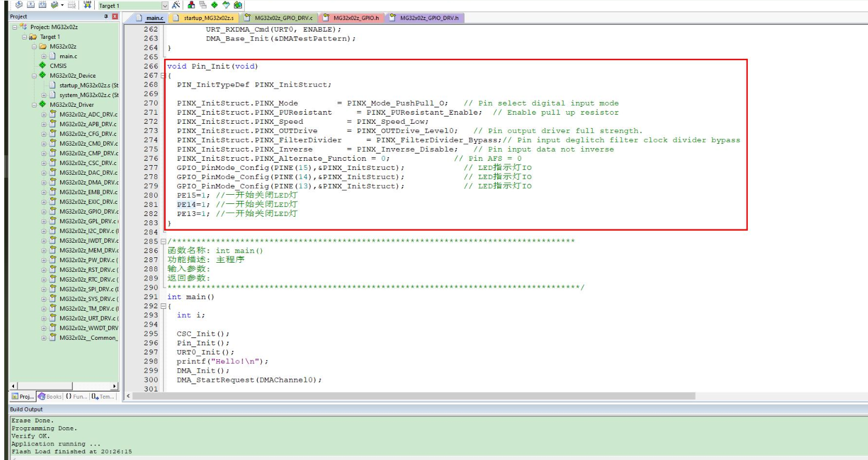The height and width of the screenshot is (460, 868).
Task: Fold the main function body at line 292
Action: point(163,306)
